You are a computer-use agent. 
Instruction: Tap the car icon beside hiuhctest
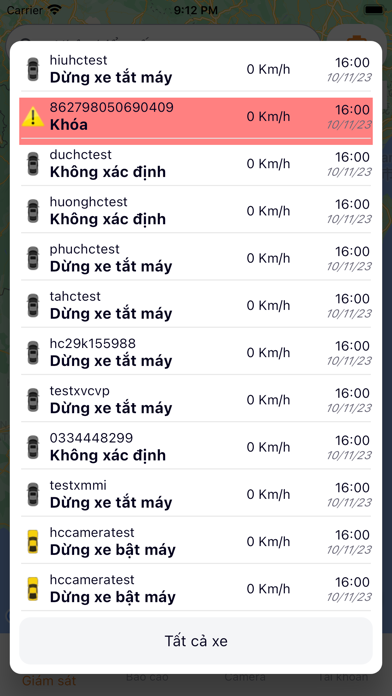[x=33, y=69]
